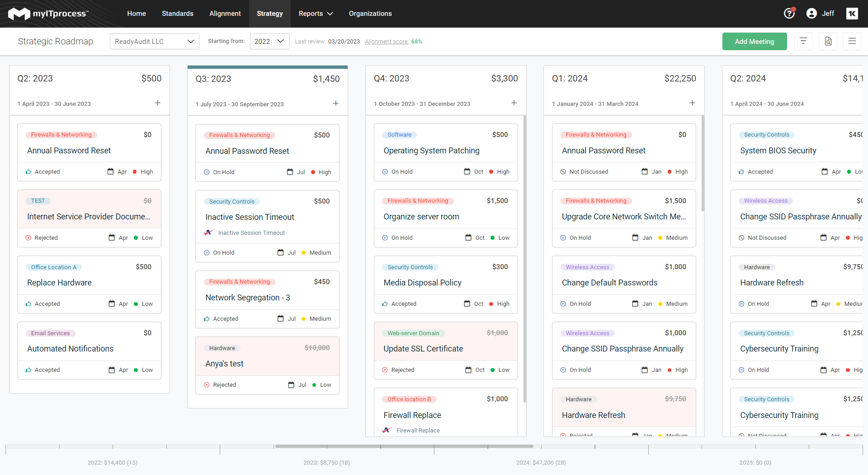Screen dimensions: 868x475
Task: Open the Organizations menu item
Action: click(370, 14)
